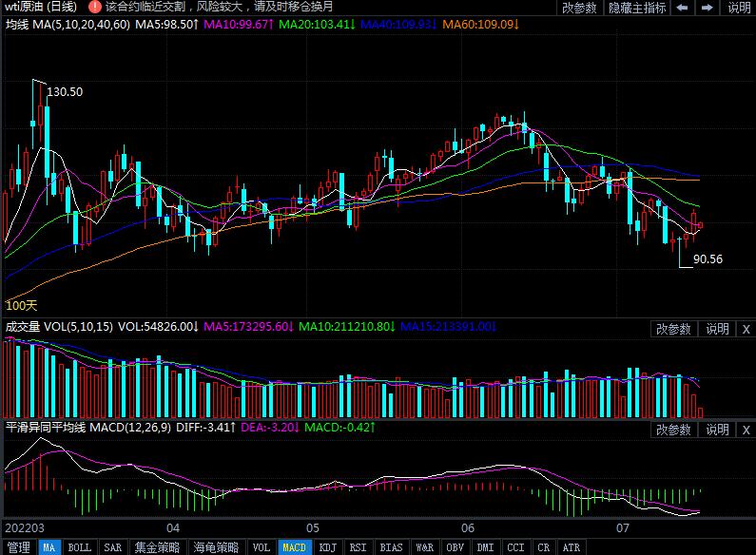Screen dimensions: 756x555
Task: Click 改参数 for the MACD panel
Action: tap(673, 430)
